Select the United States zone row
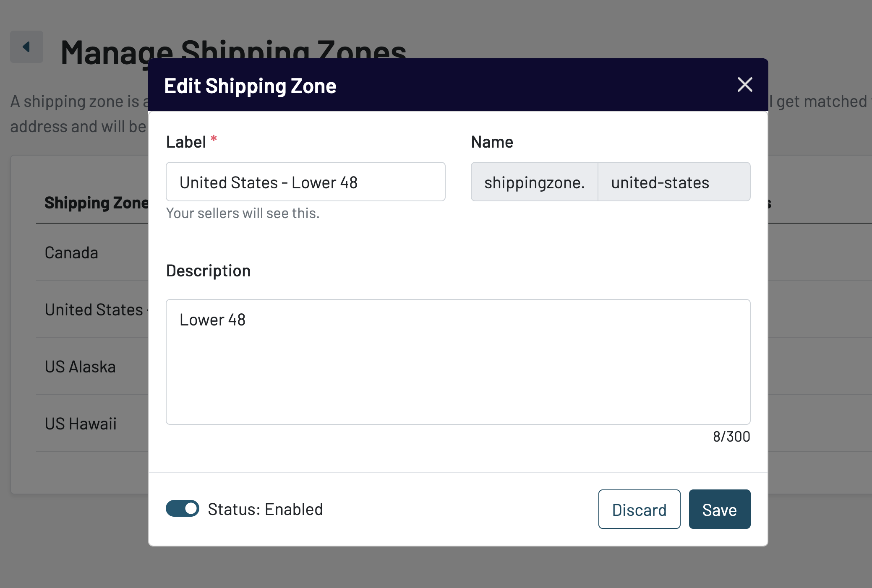872x588 pixels. click(94, 310)
